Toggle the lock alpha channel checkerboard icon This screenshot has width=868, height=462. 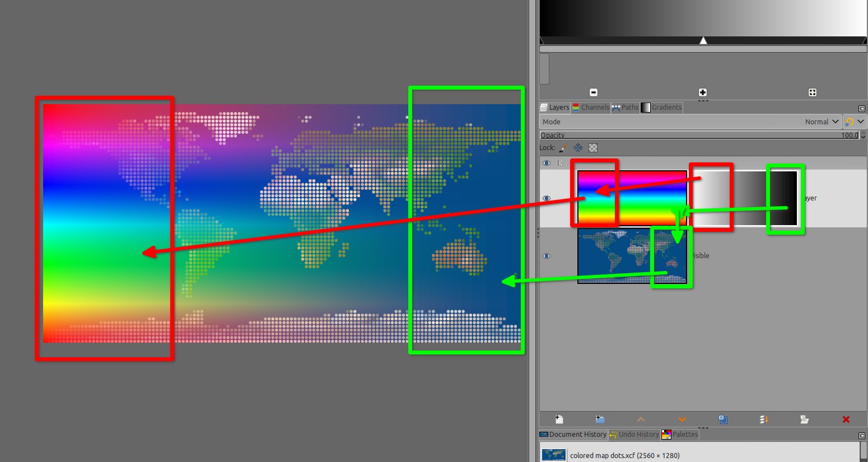tap(593, 148)
